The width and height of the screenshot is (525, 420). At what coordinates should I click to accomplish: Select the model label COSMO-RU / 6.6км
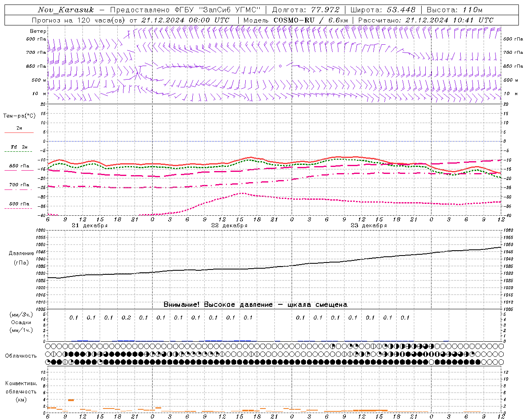tap(311, 20)
